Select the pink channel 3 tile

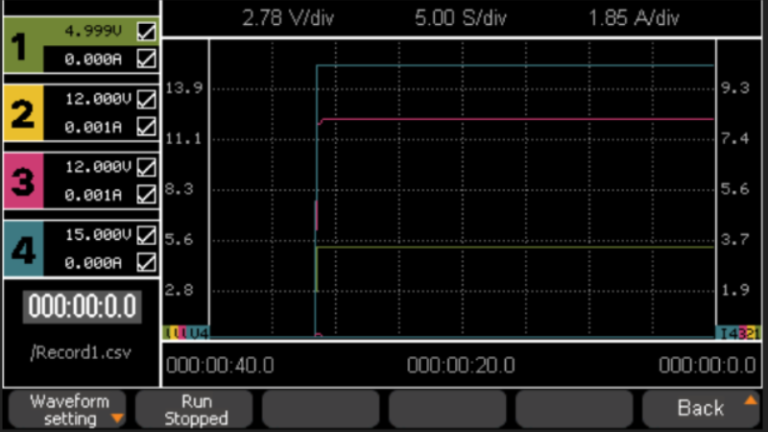coord(22,181)
